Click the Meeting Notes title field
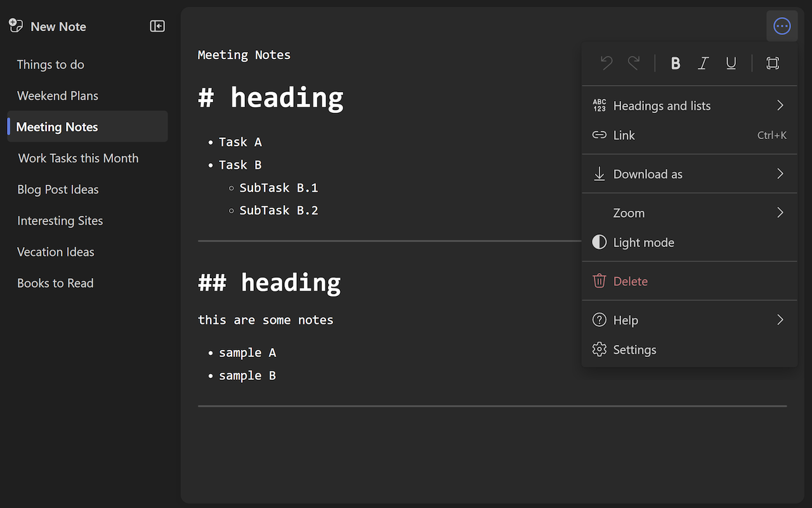Image resolution: width=812 pixels, height=508 pixels. point(244,55)
